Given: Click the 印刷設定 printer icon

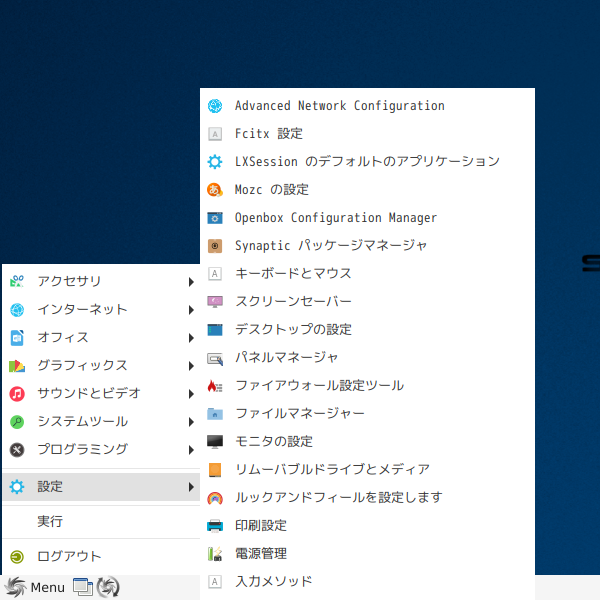Looking at the screenshot, I should pyautogui.click(x=215, y=526).
